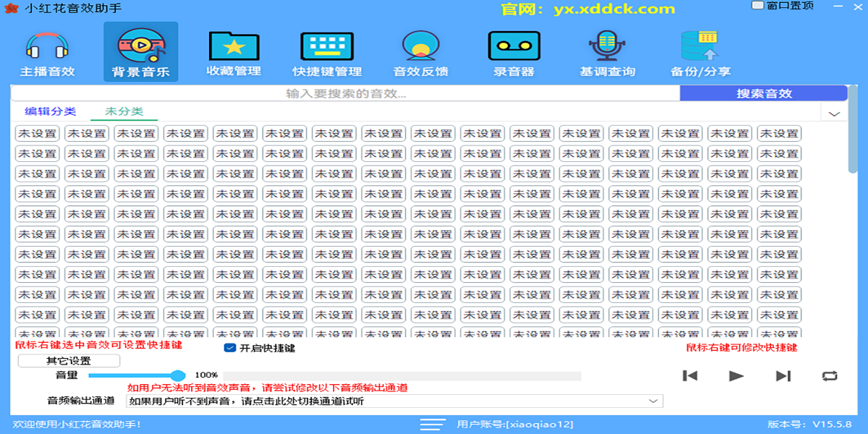Viewport: 868px width, 434px height.
Task: Open the 音效反馈 feedback page
Action: tap(420, 53)
